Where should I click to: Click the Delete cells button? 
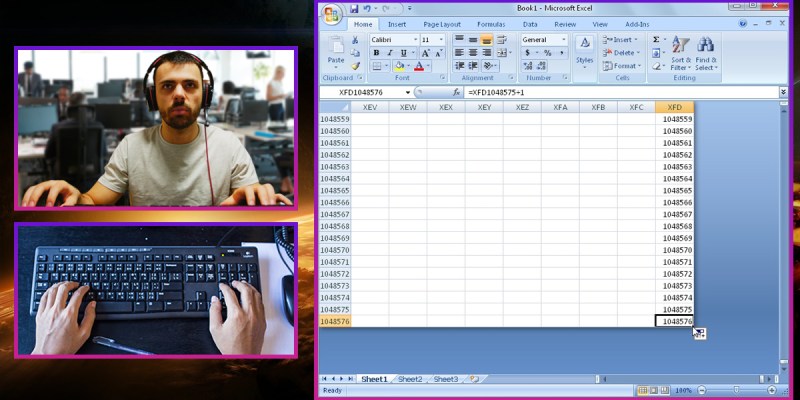622,53
